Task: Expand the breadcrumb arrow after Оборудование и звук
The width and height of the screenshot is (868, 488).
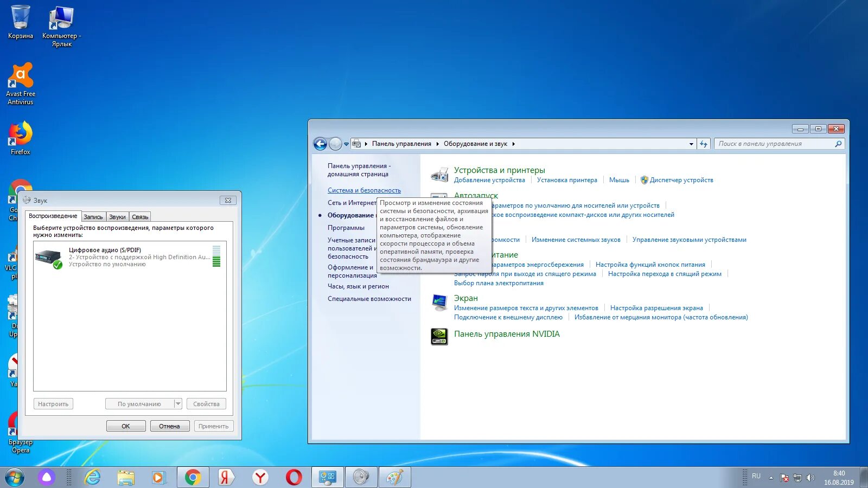Action: point(513,144)
